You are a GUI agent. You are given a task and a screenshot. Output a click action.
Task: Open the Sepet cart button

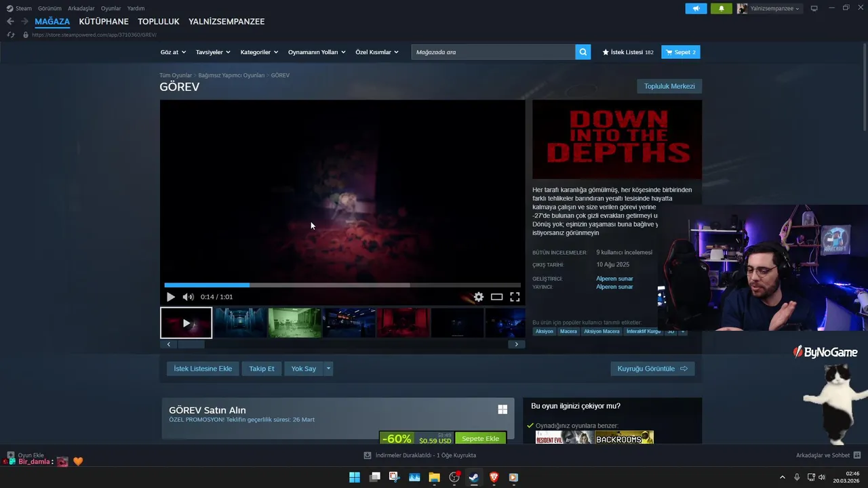click(x=681, y=52)
